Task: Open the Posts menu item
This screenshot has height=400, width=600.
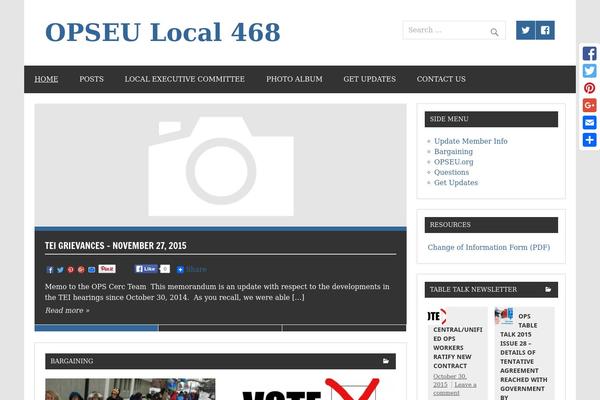Action: (x=91, y=79)
